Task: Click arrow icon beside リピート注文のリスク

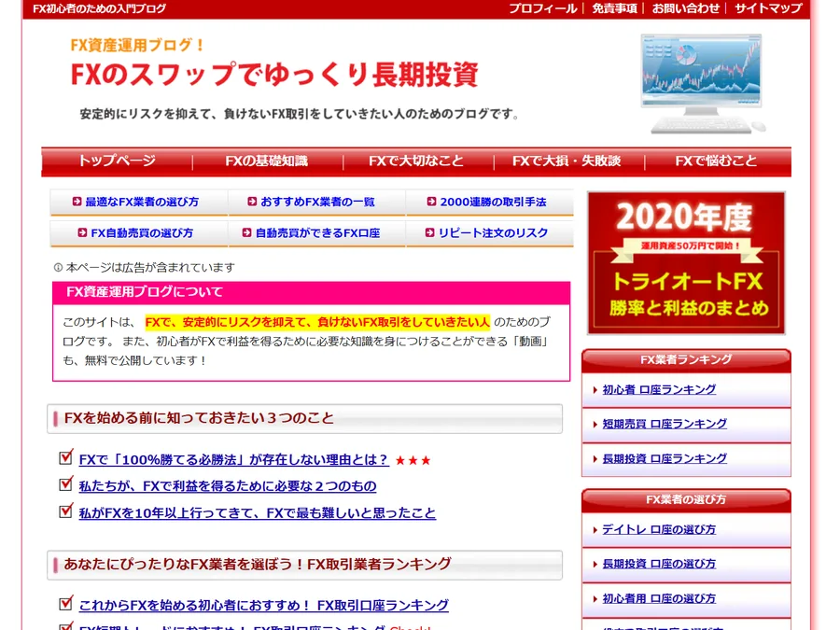Action: tap(429, 232)
